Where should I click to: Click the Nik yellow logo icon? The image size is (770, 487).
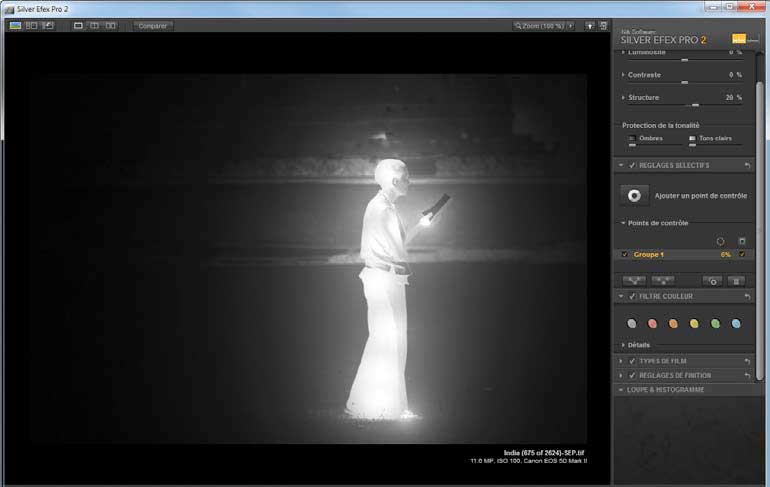point(739,38)
